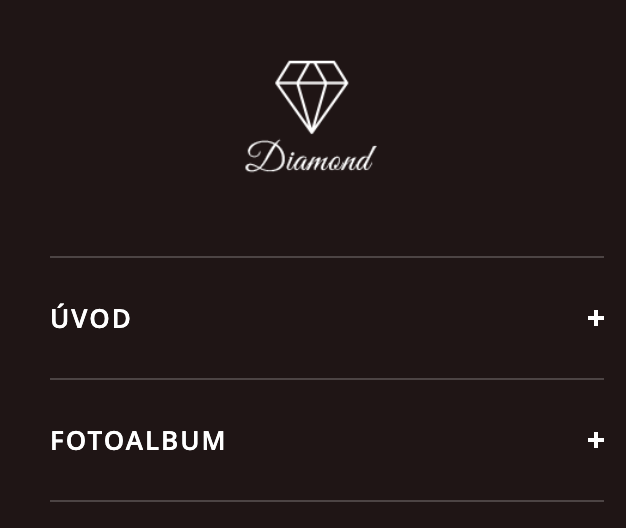Go to the ÚVOD page link
The width and height of the screenshot is (626, 528).
point(91,319)
